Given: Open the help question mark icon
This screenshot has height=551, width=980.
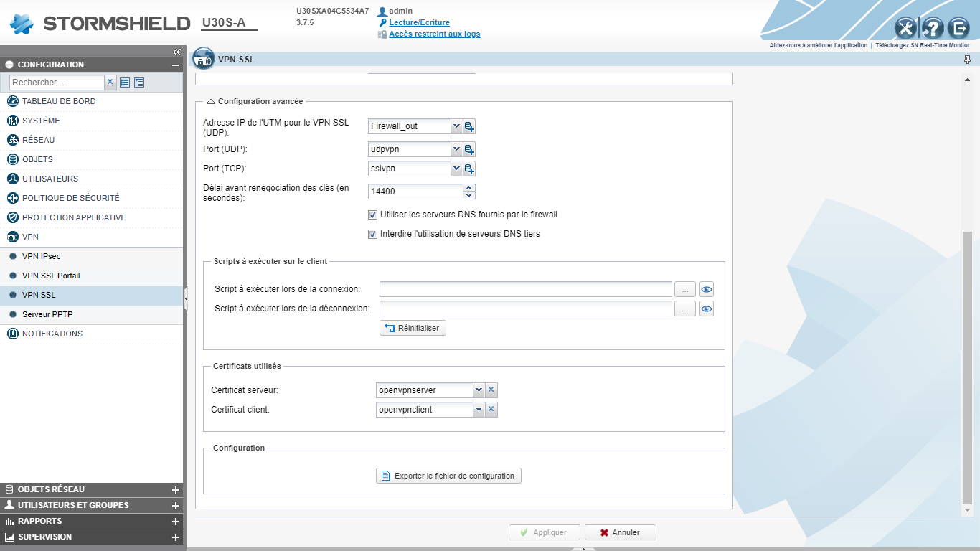Looking at the screenshot, I should [x=932, y=28].
